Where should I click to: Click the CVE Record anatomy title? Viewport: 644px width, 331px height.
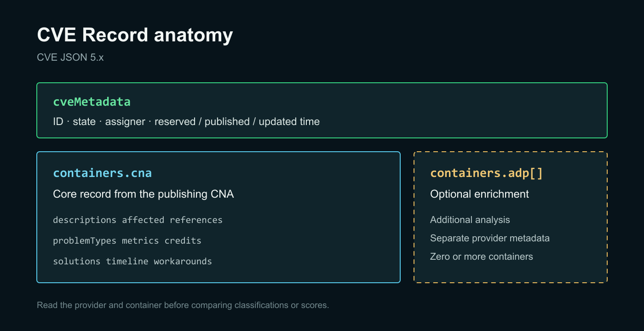(135, 35)
